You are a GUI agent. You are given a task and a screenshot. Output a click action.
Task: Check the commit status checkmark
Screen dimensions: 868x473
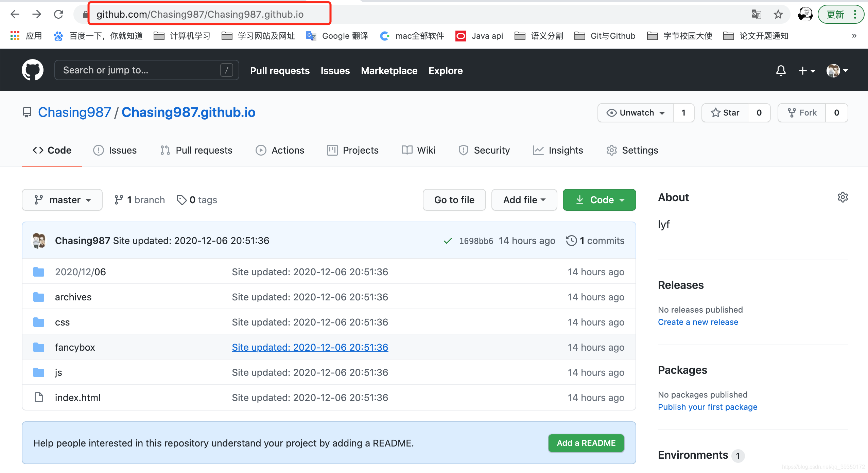point(448,241)
